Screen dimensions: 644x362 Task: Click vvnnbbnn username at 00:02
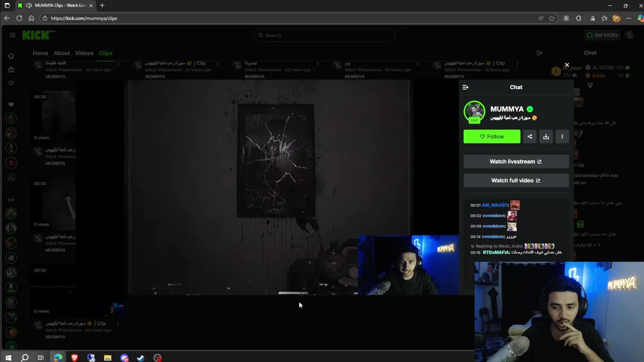tap(494, 216)
